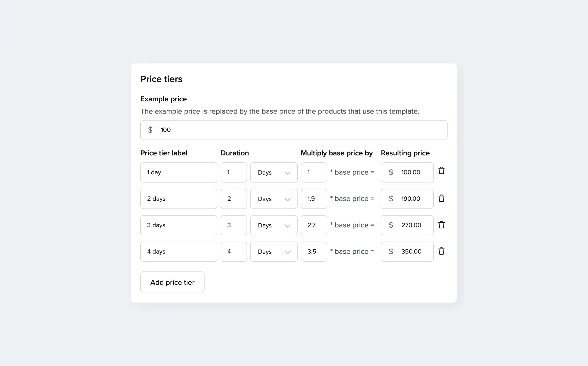Image resolution: width=588 pixels, height=366 pixels.
Task: Delete the 3 days price tier
Action: point(441,225)
